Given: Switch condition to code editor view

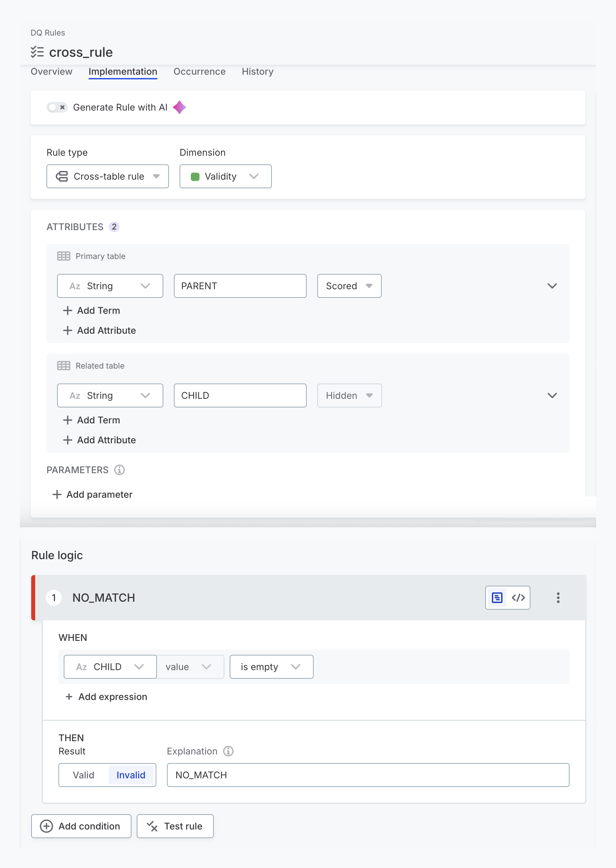Looking at the screenshot, I should 518,598.
